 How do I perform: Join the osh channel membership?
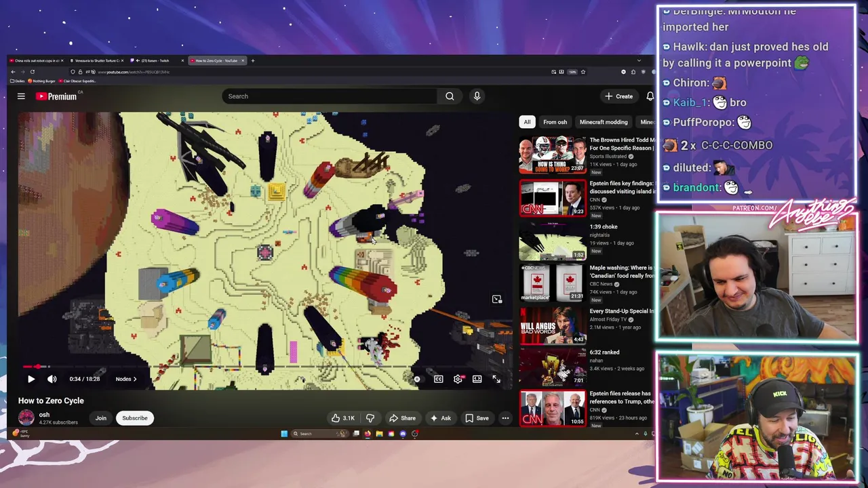point(100,418)
